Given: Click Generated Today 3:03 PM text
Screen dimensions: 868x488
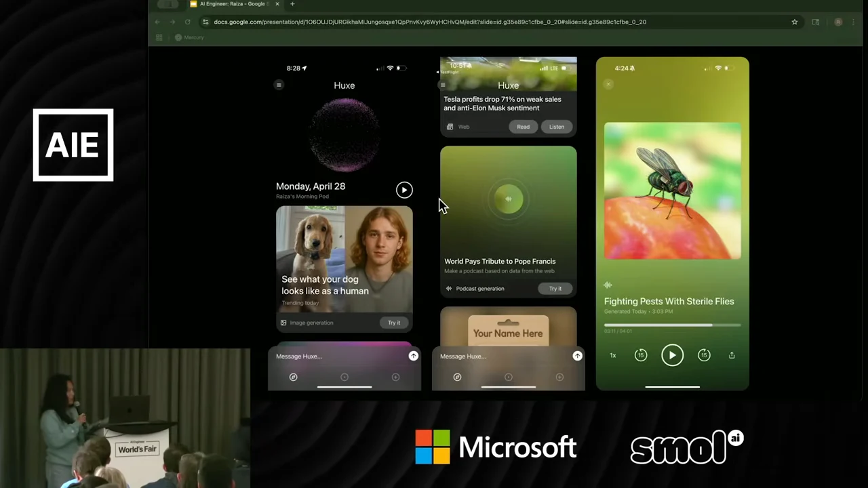Looking at the screenshot, I should 638,312.
